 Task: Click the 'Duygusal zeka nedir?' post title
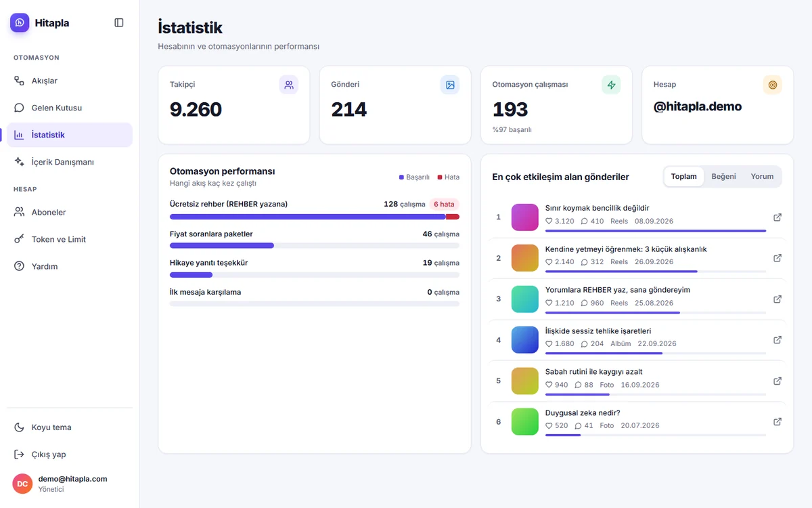click(x=583, y=413)
